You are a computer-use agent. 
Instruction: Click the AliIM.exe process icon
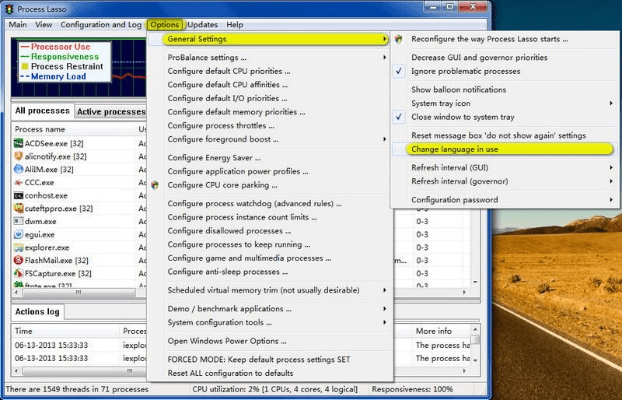coord(19,169)
